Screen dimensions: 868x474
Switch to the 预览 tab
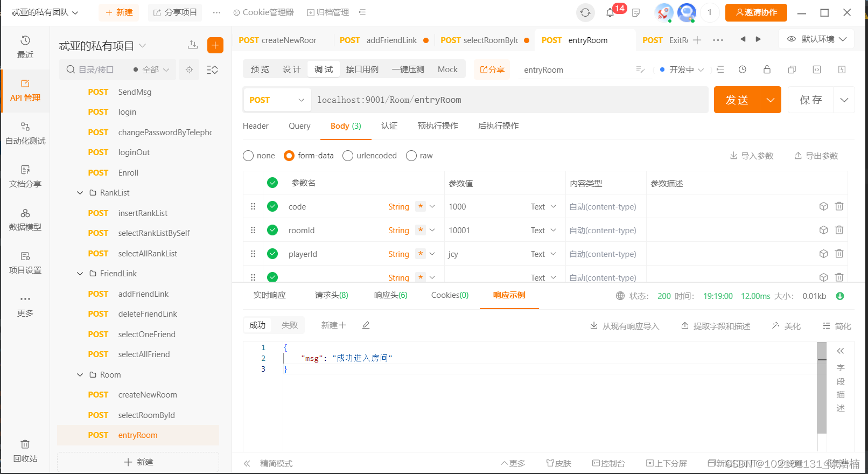tap(260, 69)
